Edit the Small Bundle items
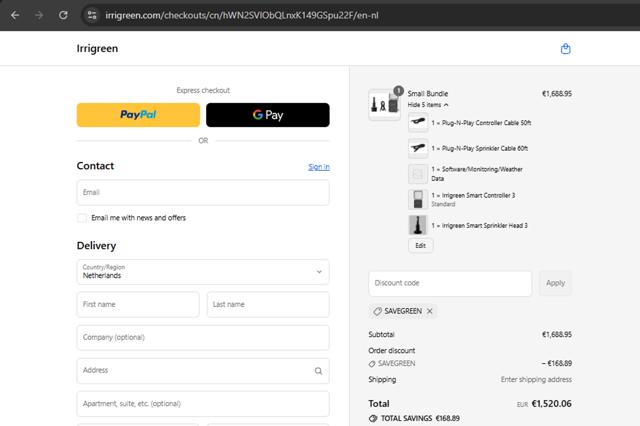This screenshot has height=426, width=640. click(x=420, y=246)
